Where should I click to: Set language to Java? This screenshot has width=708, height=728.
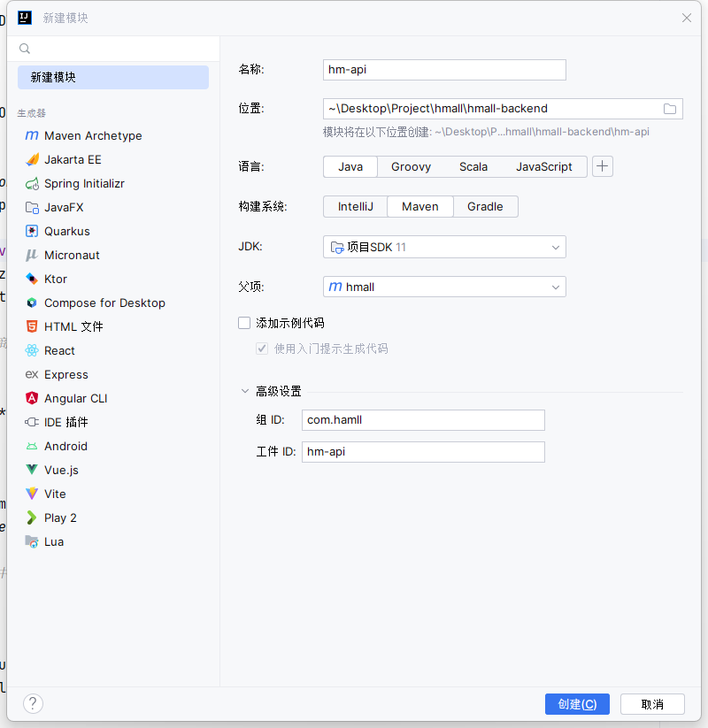pyautogui.click(x=350, y=166)
